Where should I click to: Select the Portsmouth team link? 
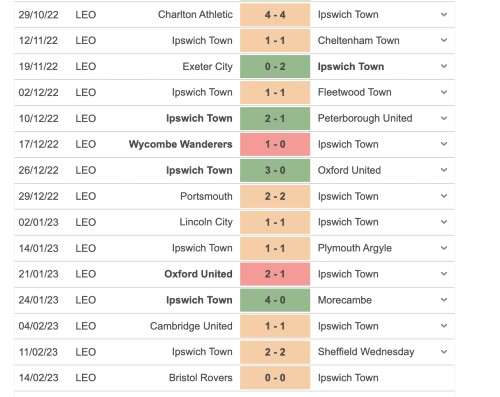pyautogui.click(x=206, y=196)
